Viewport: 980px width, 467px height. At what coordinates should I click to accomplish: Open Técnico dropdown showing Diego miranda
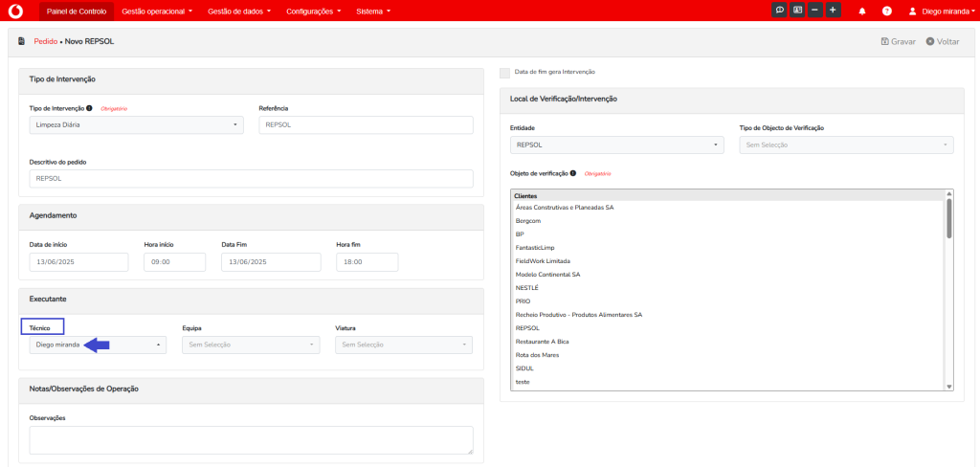pos(99,345)
